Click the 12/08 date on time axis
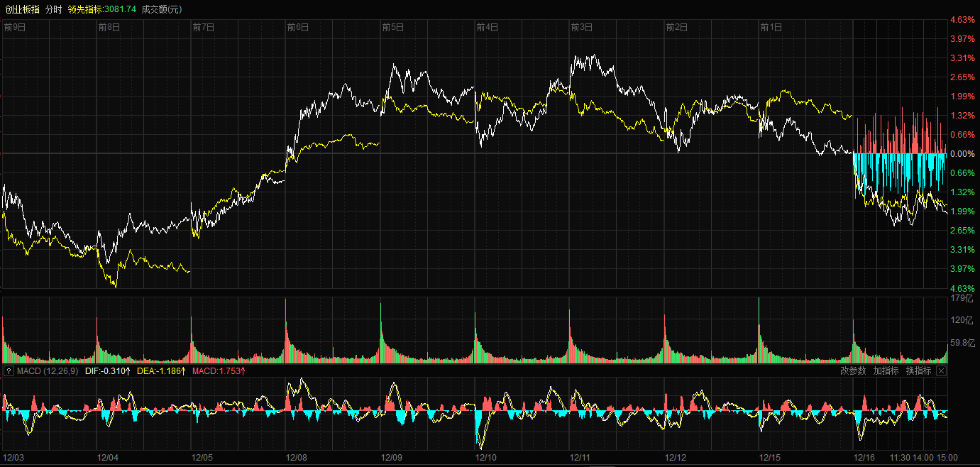 297,458
